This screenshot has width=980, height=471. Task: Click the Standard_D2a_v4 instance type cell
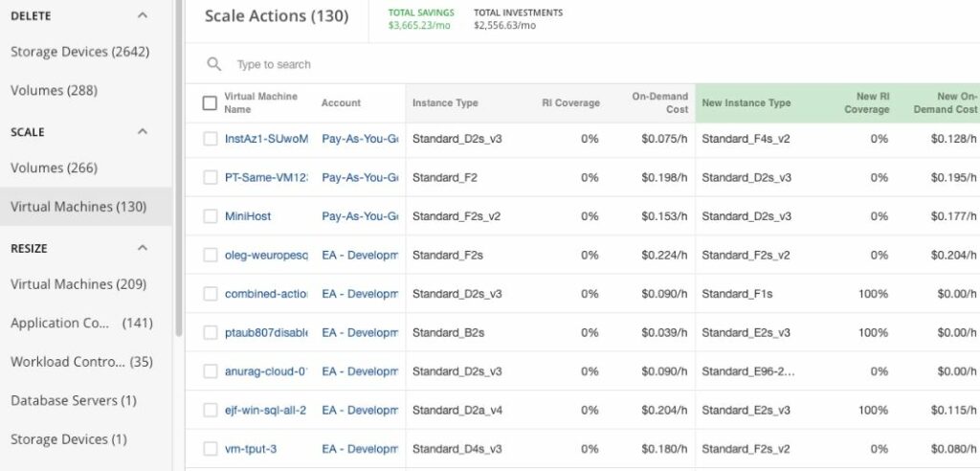457,411
